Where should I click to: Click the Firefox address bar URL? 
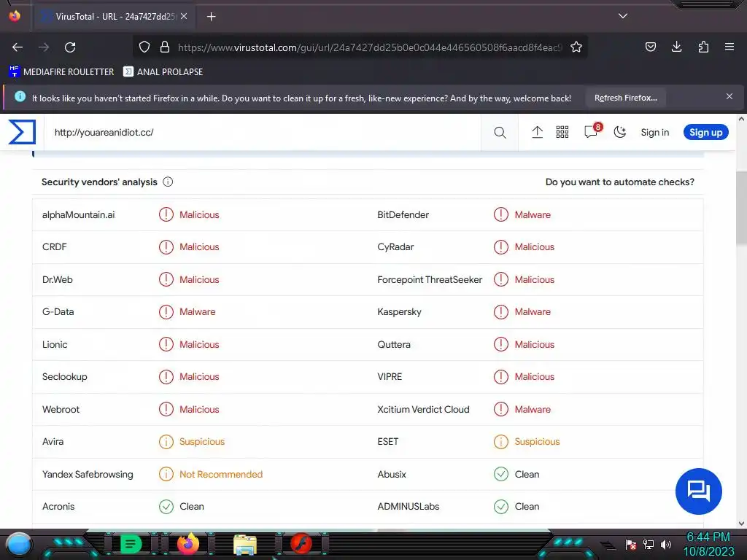370,47
